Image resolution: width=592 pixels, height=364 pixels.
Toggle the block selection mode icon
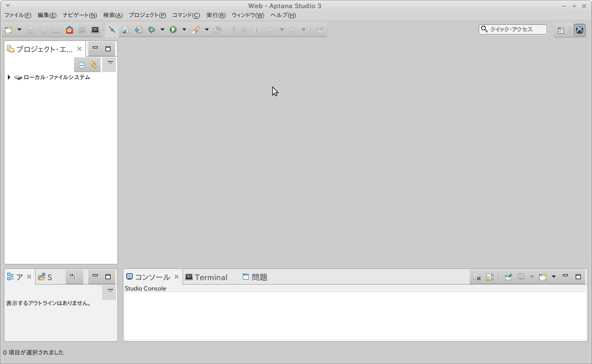coord(244,30)
